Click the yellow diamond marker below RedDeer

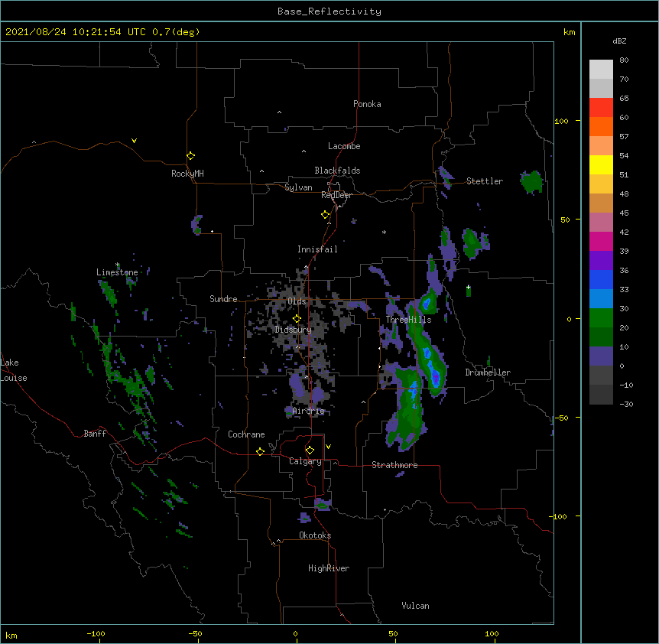[325, 215]
